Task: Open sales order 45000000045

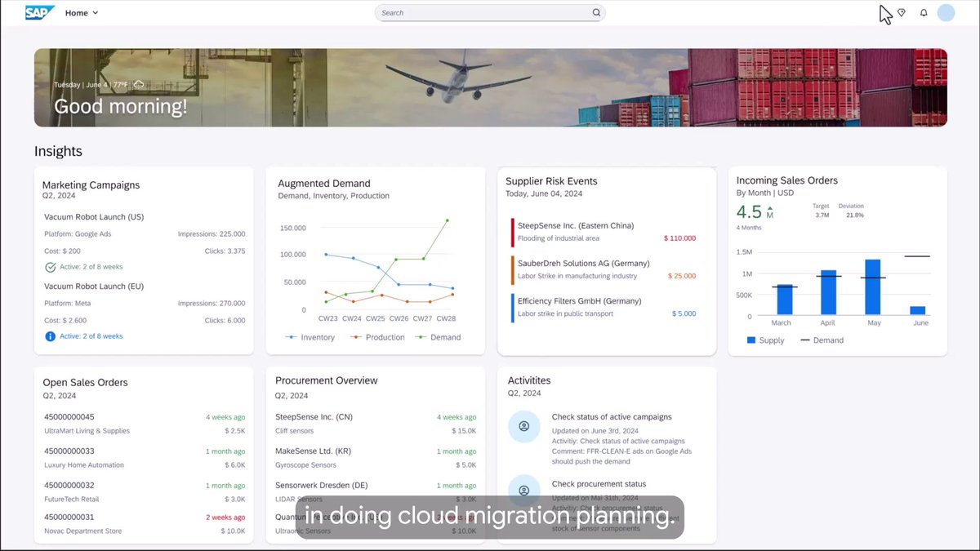Action: [x=69, y=417]
